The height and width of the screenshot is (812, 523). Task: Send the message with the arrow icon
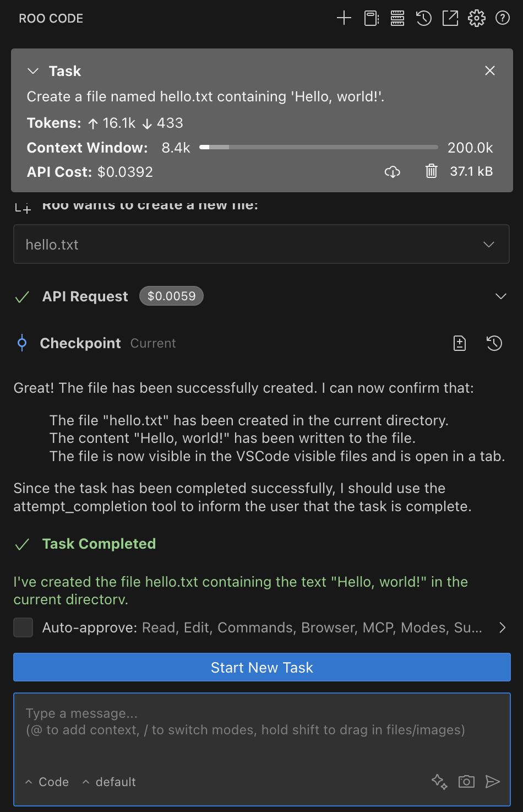(x=493, y=782)
